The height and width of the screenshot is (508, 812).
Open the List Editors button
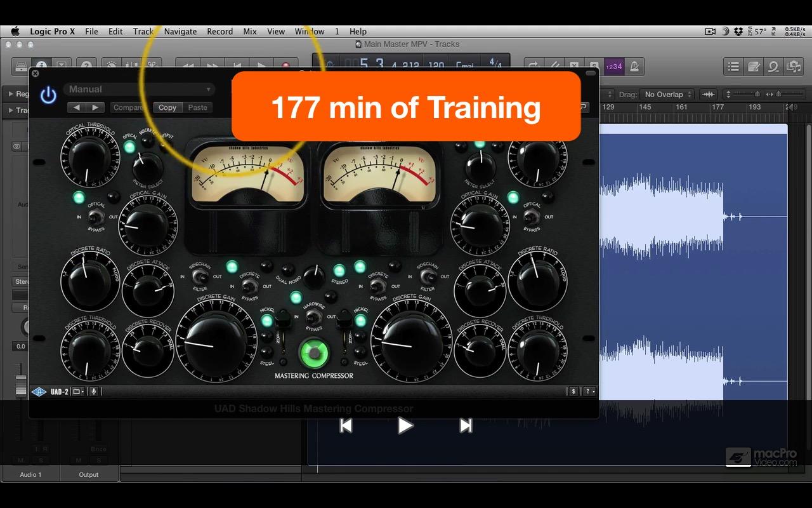pos(733,67)
